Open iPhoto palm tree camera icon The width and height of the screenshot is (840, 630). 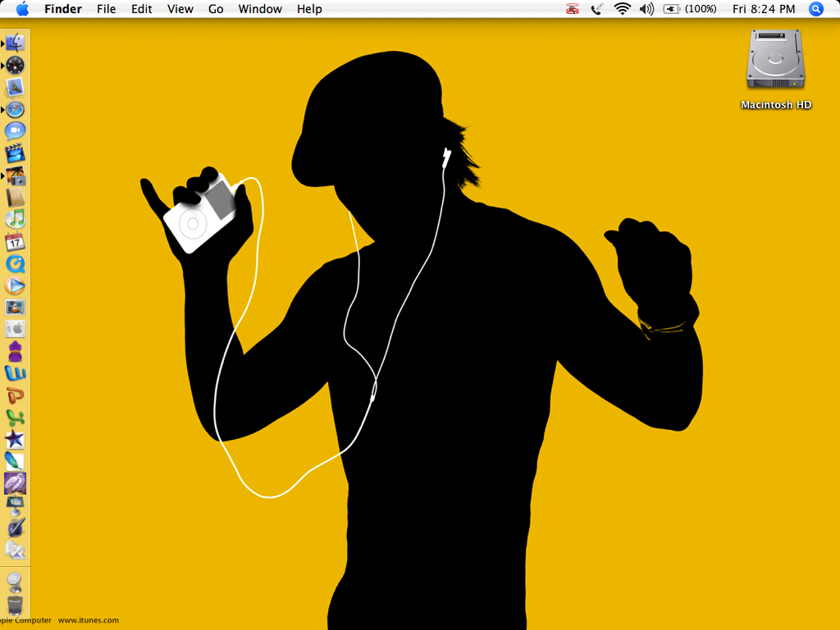click(x=15, y=176)
